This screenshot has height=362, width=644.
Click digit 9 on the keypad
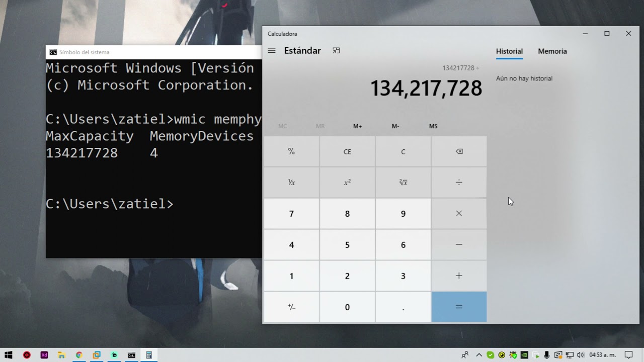pos(403,214)
